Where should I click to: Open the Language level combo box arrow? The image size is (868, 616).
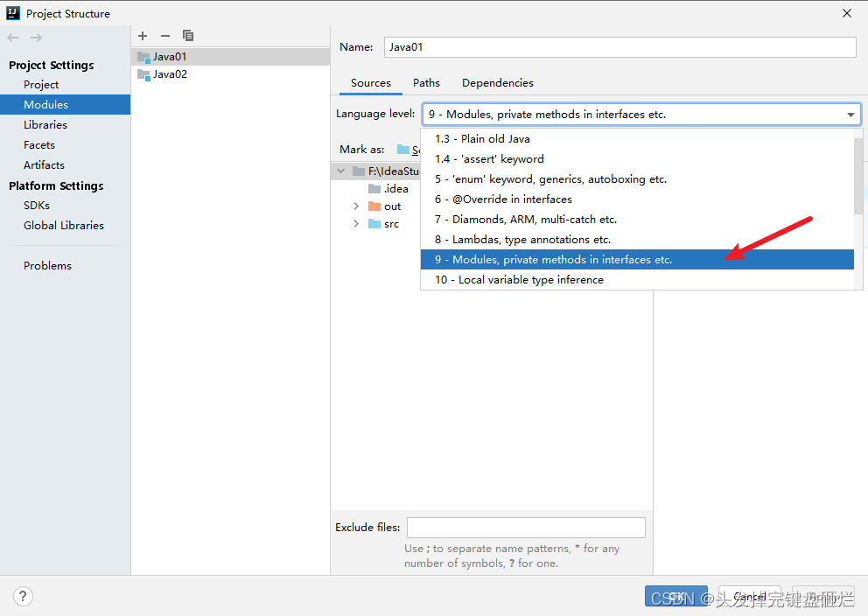pos(850,115)
